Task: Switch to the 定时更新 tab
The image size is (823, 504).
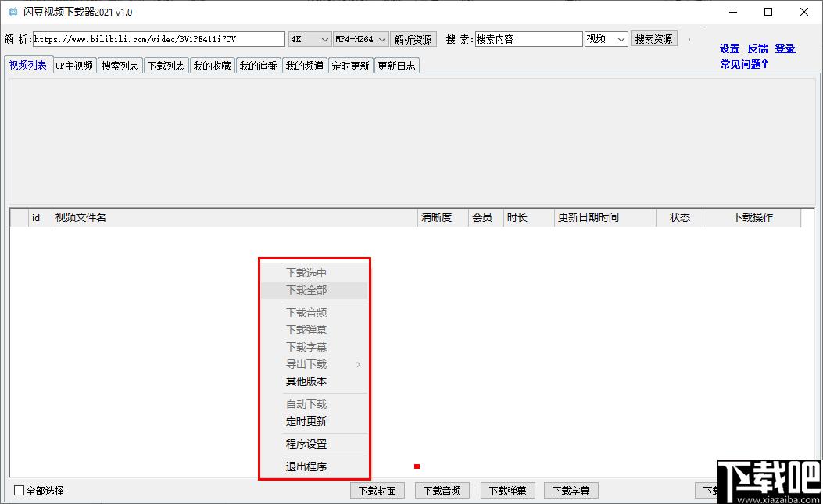Action: pos(351,66)
